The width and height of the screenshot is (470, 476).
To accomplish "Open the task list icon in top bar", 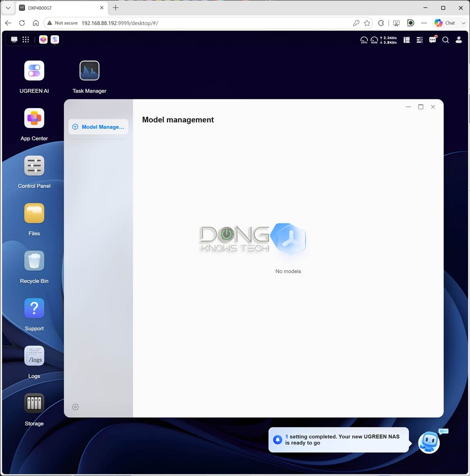I will click(419, 40).
